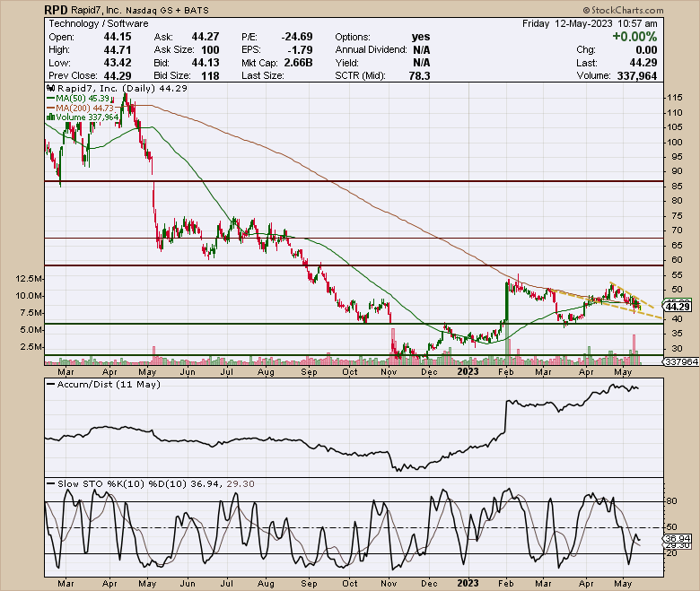Click the line marker beside Slow STO

pyautogui.click(x=51, y=484)
